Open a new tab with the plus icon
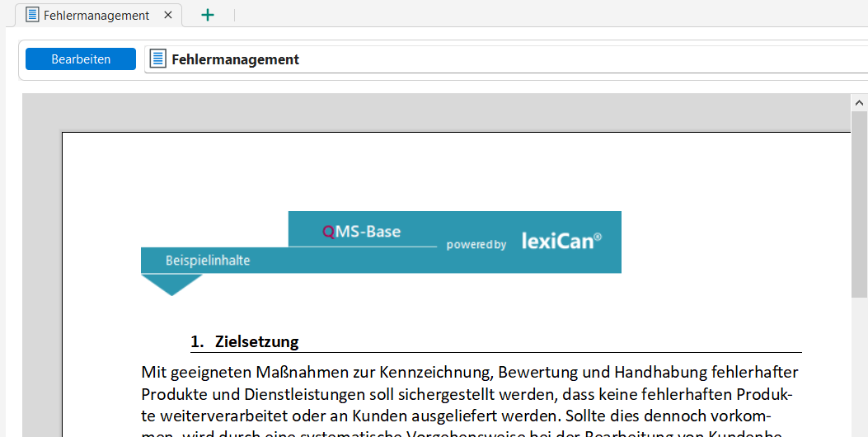 click(208, 15)
